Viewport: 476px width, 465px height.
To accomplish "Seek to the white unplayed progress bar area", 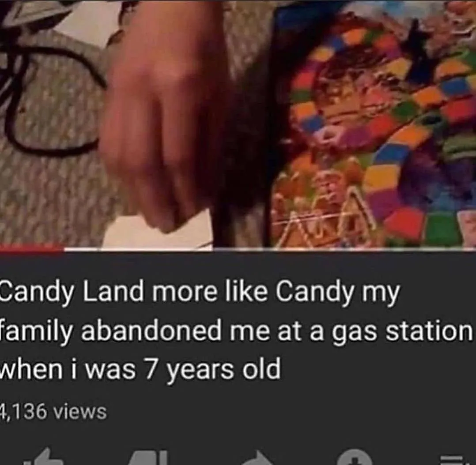I will (269, 249).
